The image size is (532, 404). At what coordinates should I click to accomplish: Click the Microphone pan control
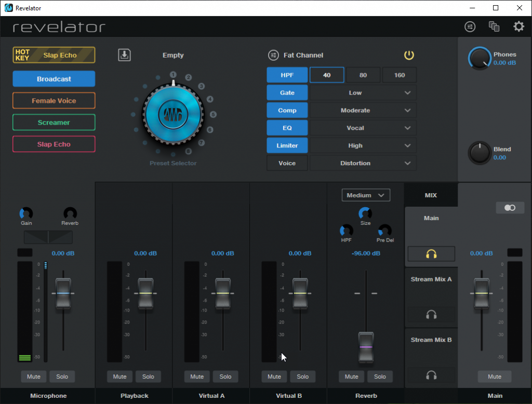click(48, 237)
